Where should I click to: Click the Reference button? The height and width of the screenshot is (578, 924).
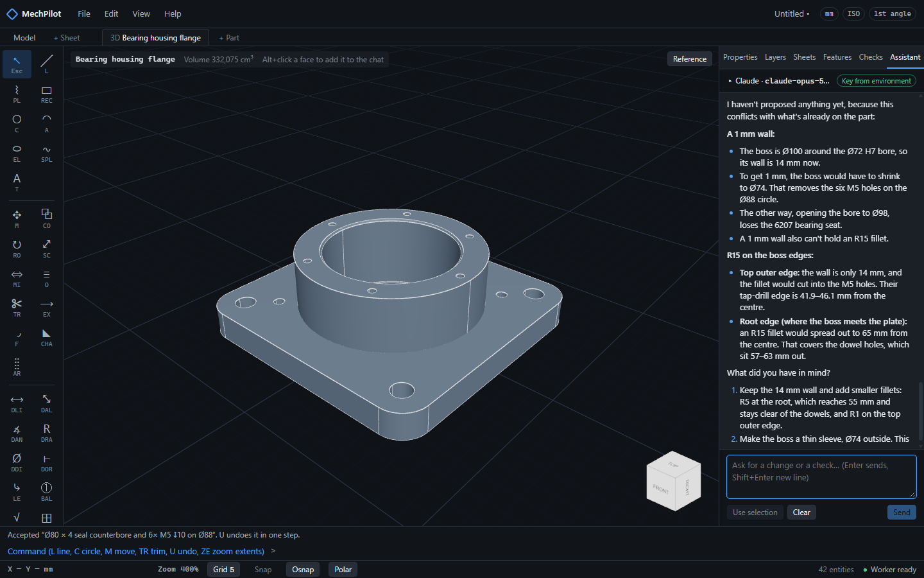(690, 59)
